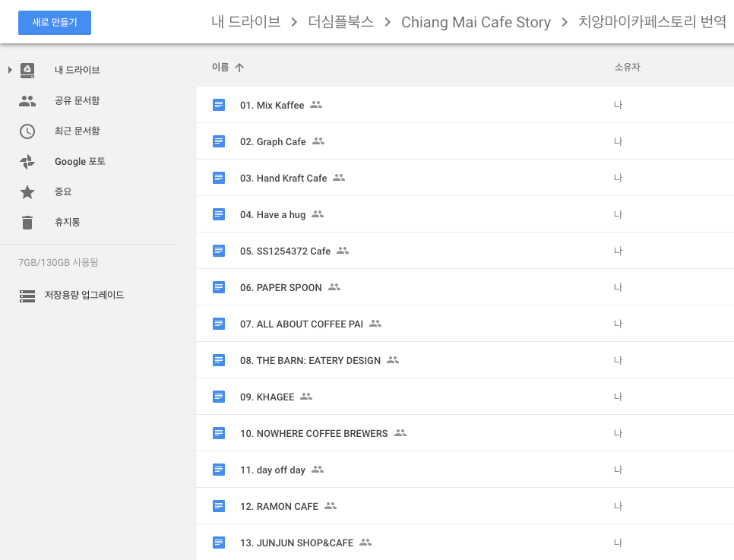Click doc icon of 07. ALL ABOUT COFFEE PAI

coord(219,324)
